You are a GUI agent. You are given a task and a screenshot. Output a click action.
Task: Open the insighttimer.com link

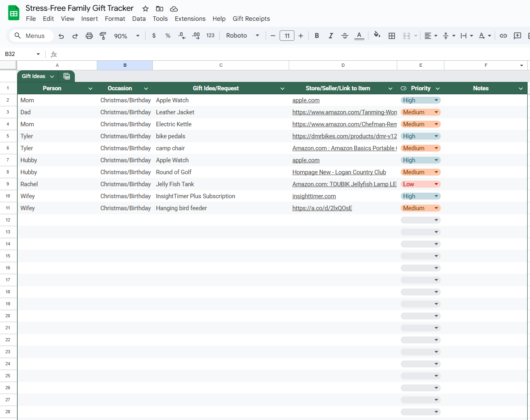pos(314,196)
